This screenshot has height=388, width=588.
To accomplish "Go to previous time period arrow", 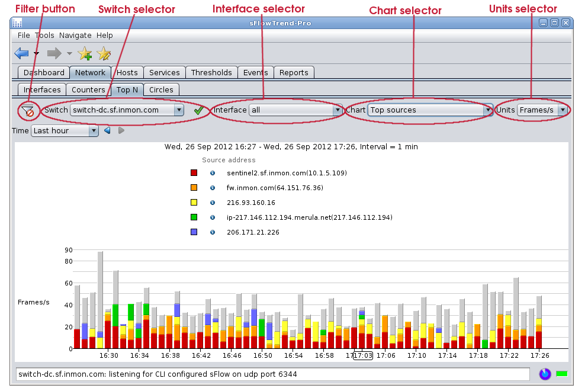I will coord(107,130).
